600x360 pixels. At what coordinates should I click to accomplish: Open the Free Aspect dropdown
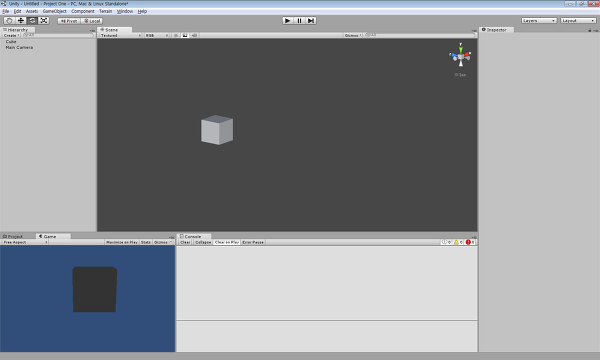[25, 242]
